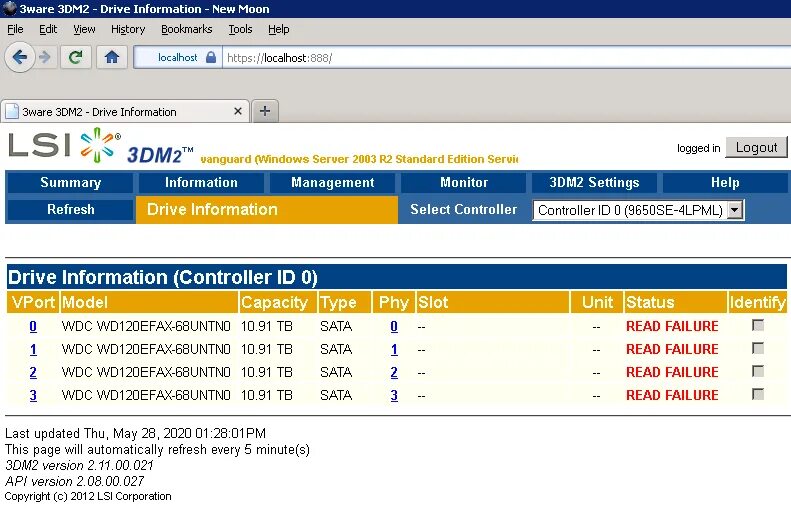The image size is (791, 512).
Task: Click model name in VPort 0 row
Action: coord(146,326)
